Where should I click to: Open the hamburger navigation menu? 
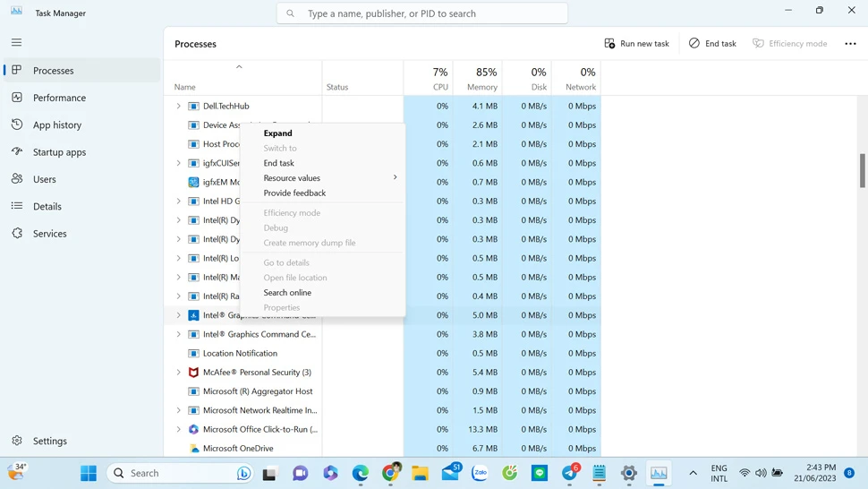pyautogui.click(x=17, y=42)
